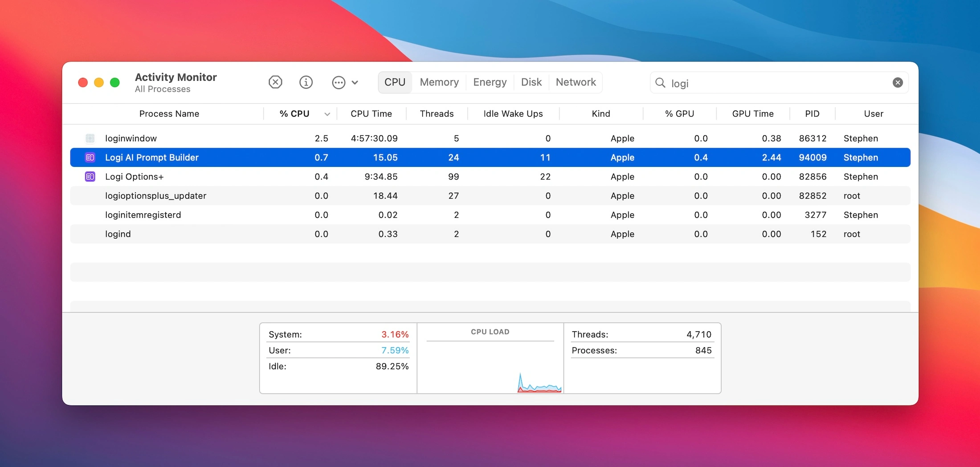Click the loginwindow process icon
980x467 pixels.
(x=90, y=138)
